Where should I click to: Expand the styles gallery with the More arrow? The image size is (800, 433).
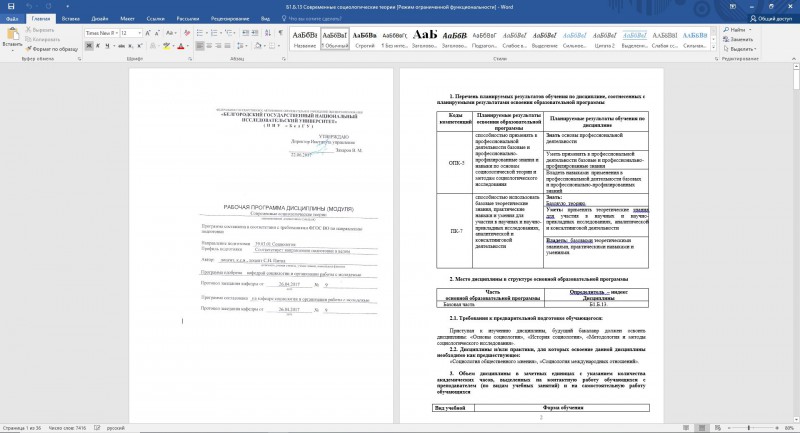(713, 47)
